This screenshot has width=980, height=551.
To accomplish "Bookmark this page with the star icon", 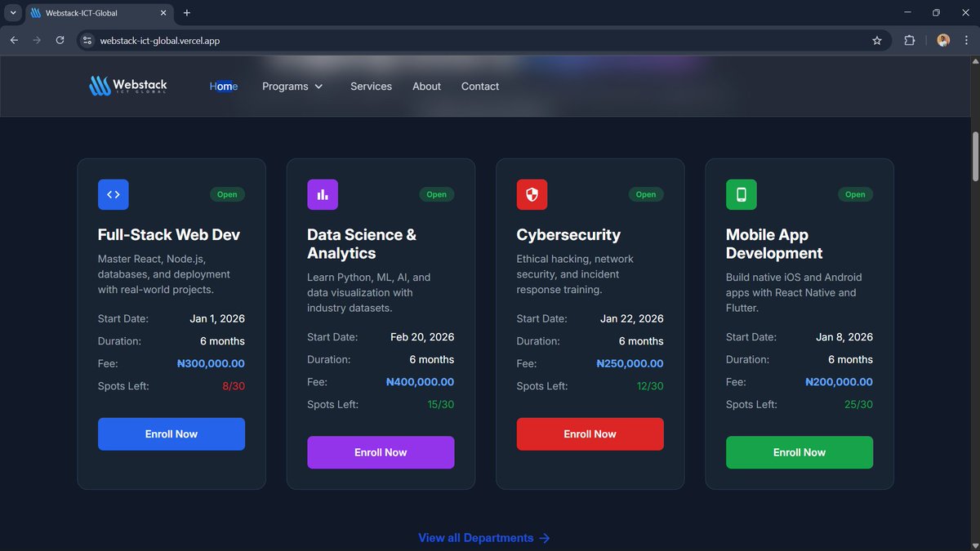I will tap(877, 40).
